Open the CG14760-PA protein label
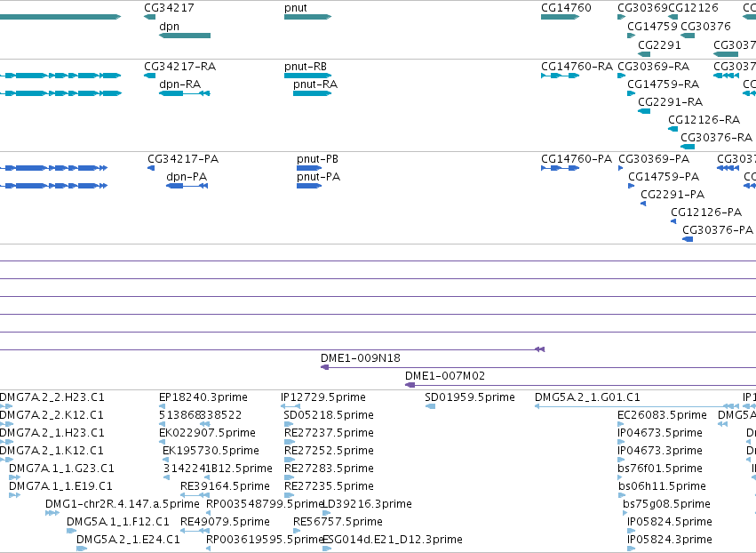Image resolution: width=756 pixels, height=553 pixels. 577,159
